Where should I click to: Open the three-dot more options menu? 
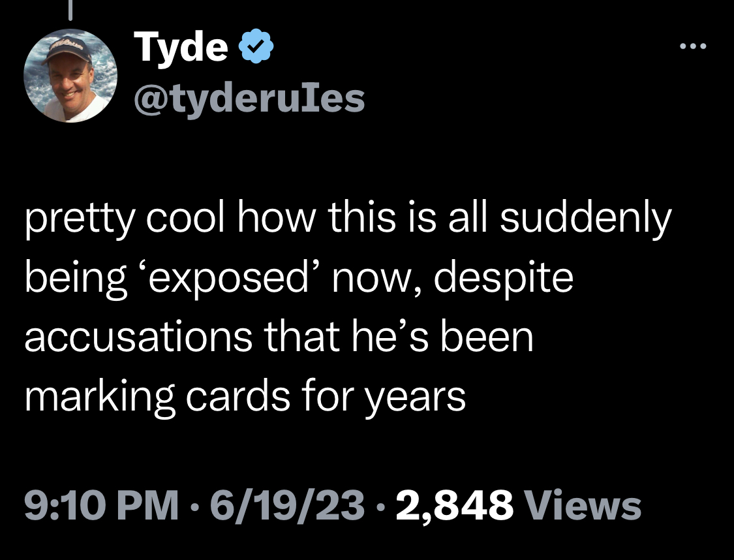pos(693,46)
